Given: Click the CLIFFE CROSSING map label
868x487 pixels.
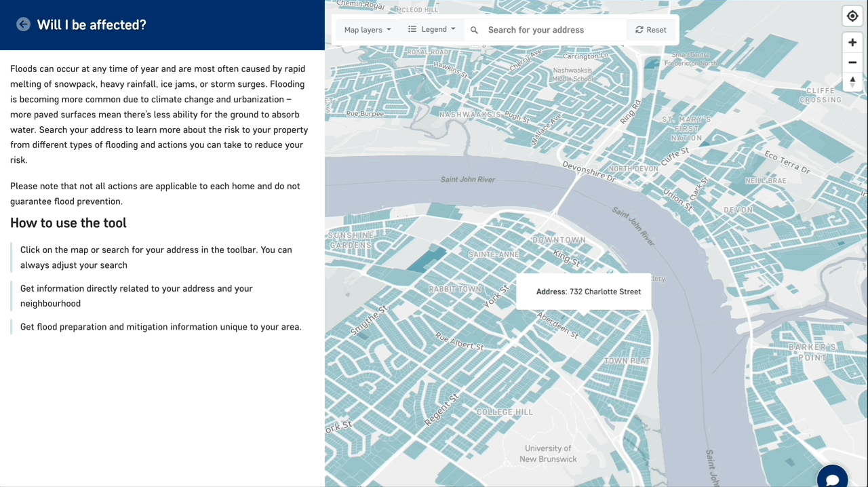Looking at the screenshot, I should 821,95.
